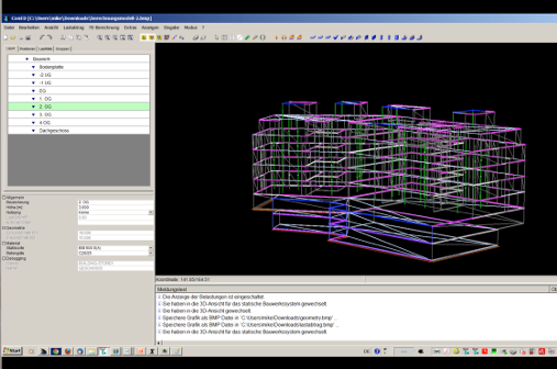Open the ? help menu
Image resolution: width=557 pixels, height=369 pixels.
coord(203,27)
